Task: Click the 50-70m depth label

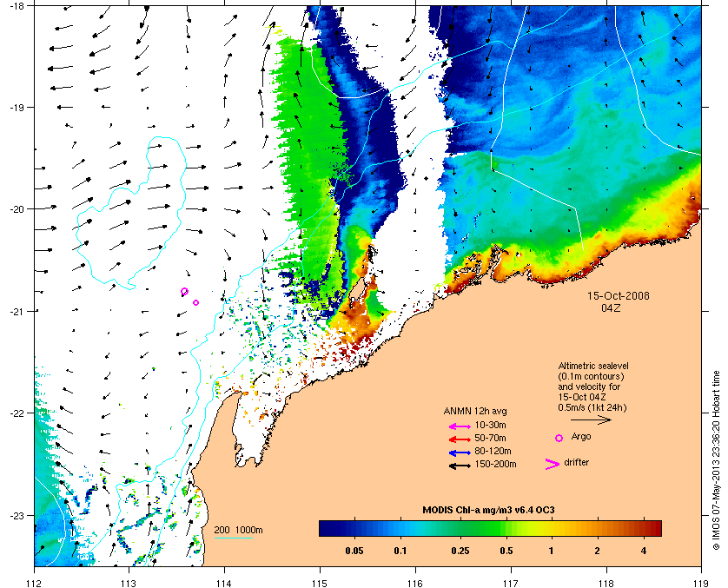Action: pos(490,438)
